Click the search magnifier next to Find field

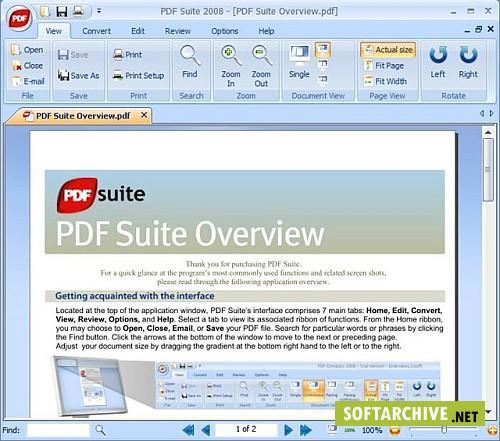[x=100, y=430]
